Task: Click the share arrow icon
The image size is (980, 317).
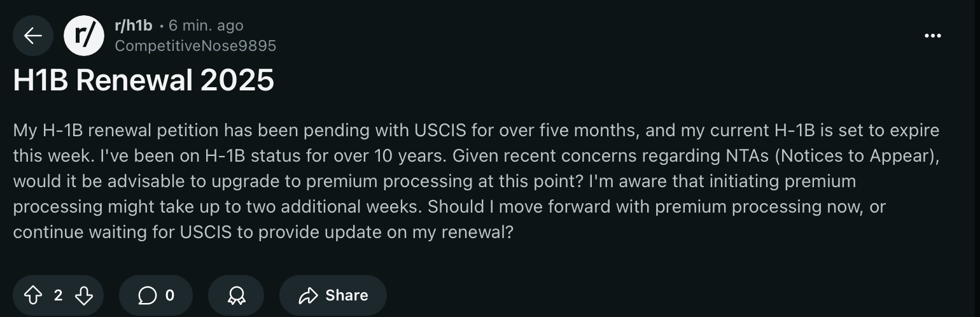Action: (x=308, y=295)
